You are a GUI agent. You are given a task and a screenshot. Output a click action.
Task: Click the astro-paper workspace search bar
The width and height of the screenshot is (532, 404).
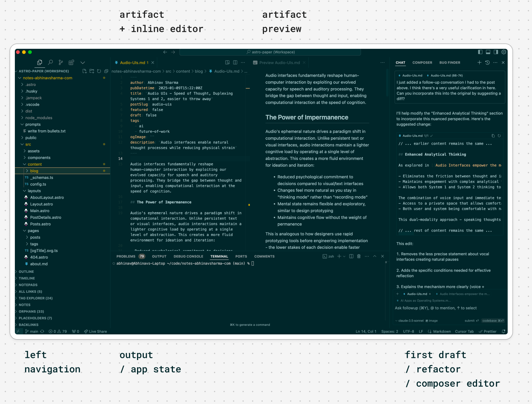[x=270, y=52]
